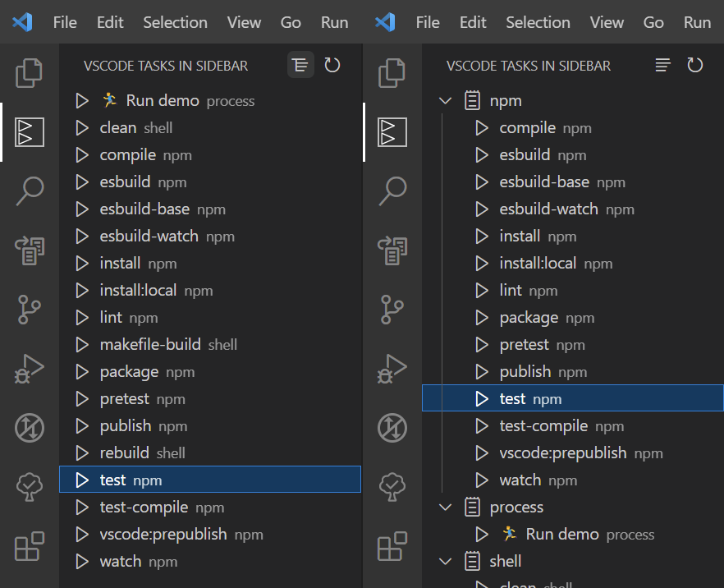
Task: Select watch npm row in left window
Action: pos(210,562)
